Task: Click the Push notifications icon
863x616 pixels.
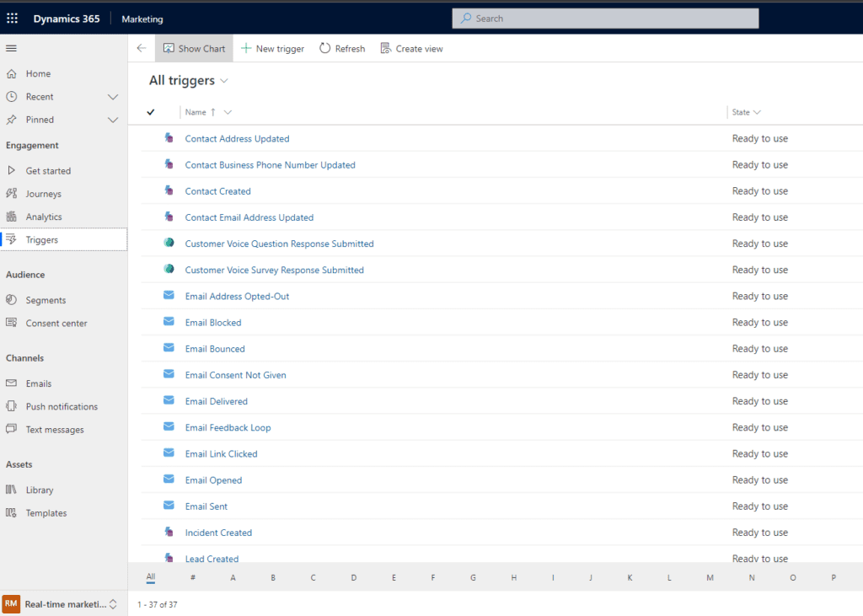Action: tap(12, 406)
